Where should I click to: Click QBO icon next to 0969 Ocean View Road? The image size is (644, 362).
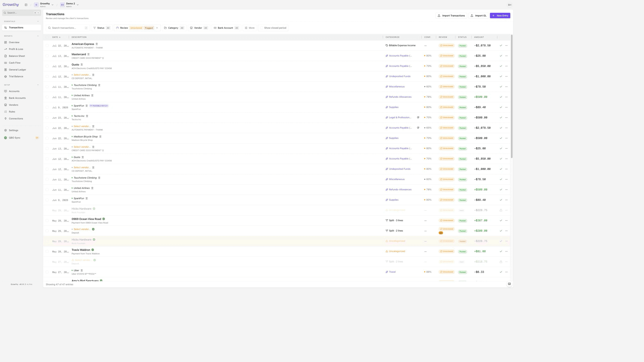[x=104, y=219]
